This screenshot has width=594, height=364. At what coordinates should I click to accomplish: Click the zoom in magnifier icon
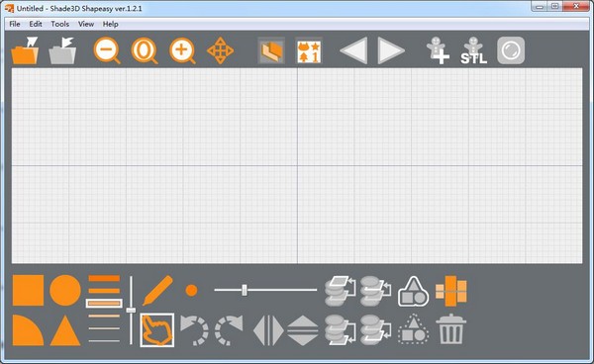(x=182, y=50)
